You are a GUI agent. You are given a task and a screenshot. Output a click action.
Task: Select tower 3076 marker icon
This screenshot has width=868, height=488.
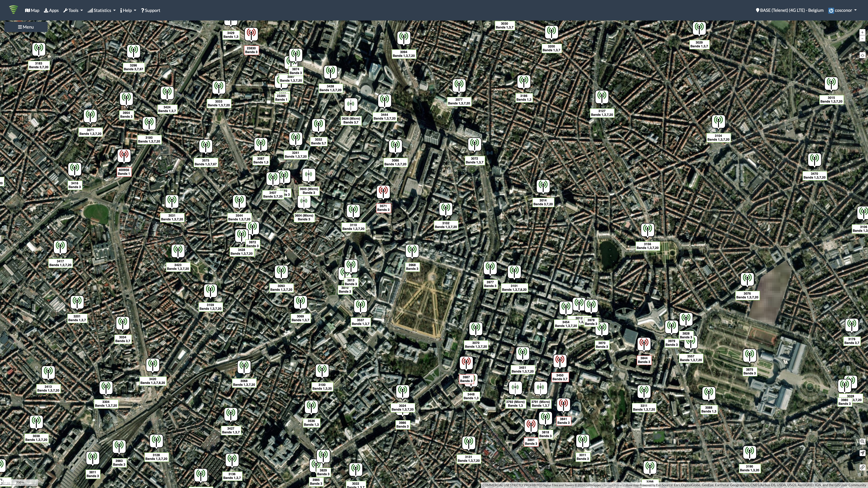[747, 280]
